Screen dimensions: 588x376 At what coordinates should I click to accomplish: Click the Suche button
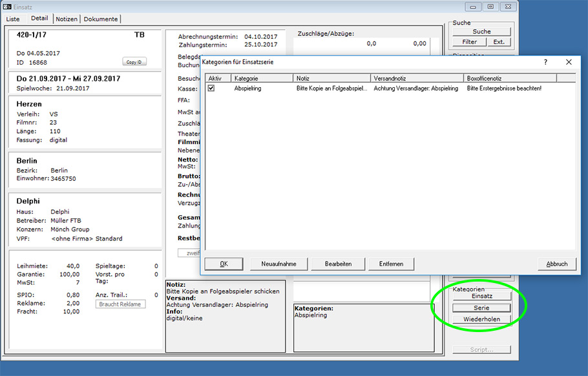[481, 31]
